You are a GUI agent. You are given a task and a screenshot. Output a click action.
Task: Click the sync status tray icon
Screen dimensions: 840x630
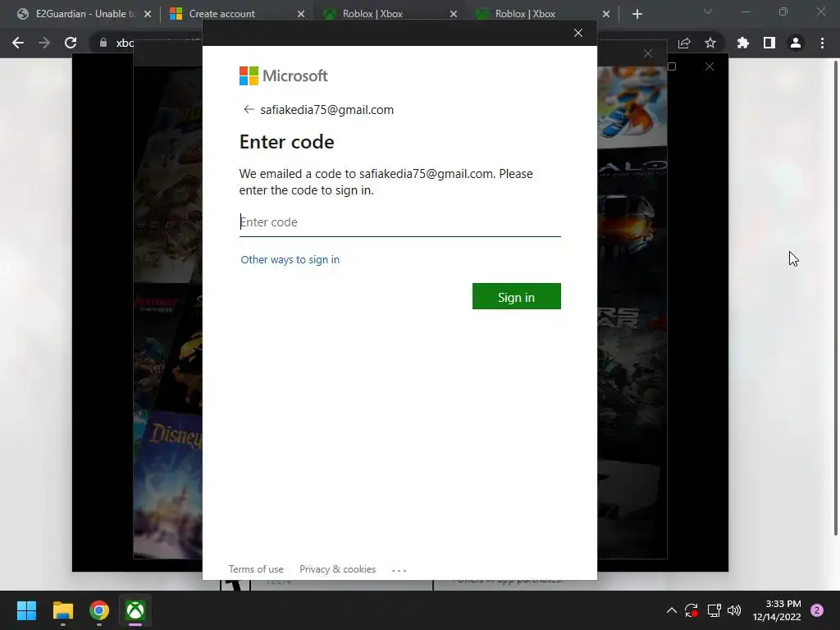coord(692,610)
